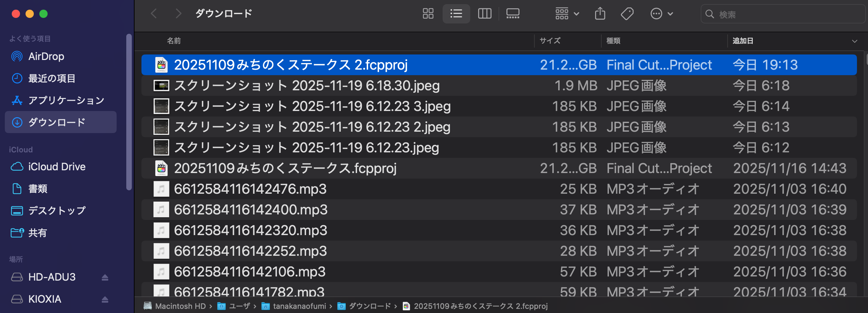This screenshot has height=313, width=868.
Task: Eject the KIOXIA drive
Action: (105, 299)
